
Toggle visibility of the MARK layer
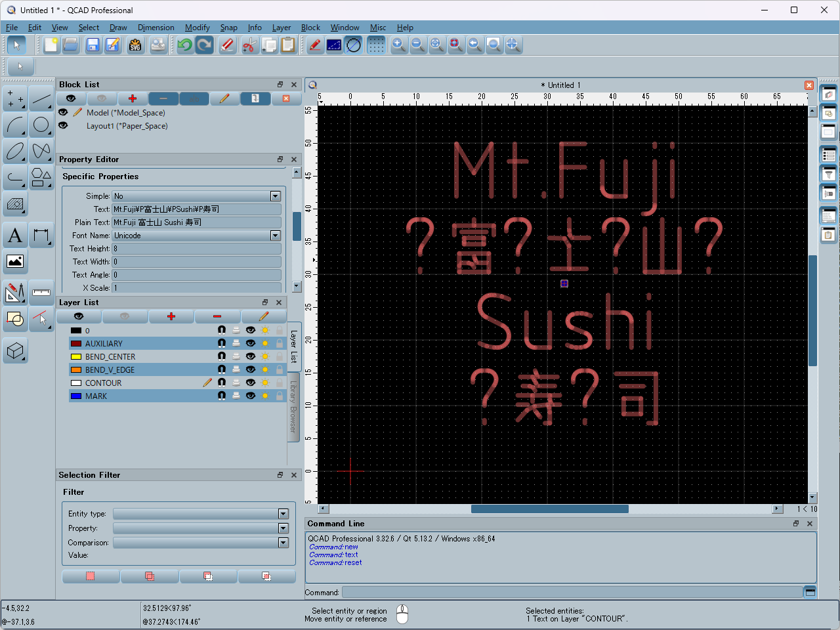[250, 396]
